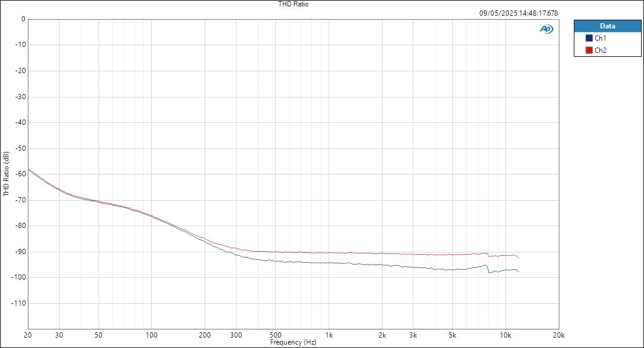Click the Data legend header bar
The height and width of the screenshot is (348, 644).
[x=606, y=26]
